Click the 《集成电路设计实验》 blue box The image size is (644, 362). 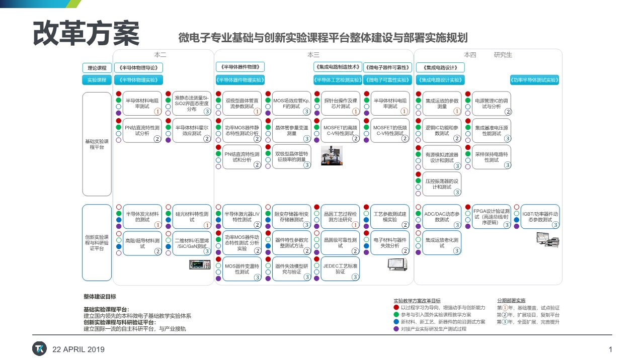[x=440, y=80]
